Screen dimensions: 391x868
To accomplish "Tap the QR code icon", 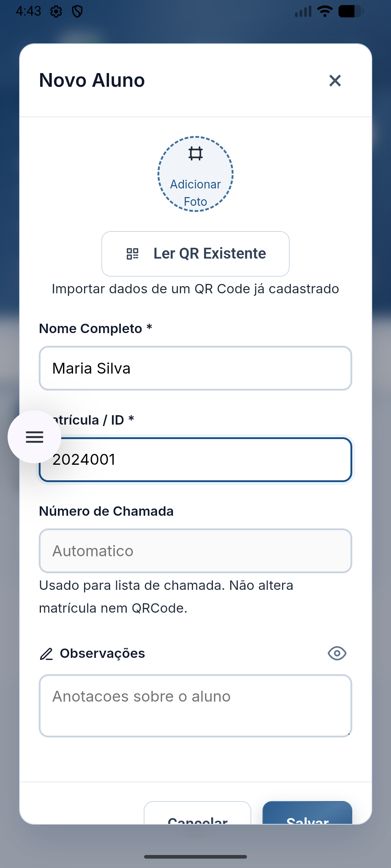I will (133, 254).
